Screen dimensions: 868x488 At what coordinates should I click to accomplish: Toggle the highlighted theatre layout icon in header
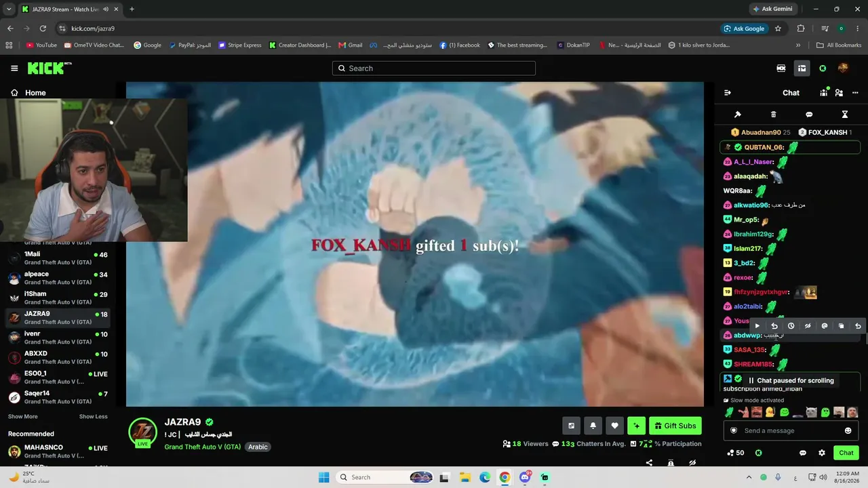(x=802, y=68)
